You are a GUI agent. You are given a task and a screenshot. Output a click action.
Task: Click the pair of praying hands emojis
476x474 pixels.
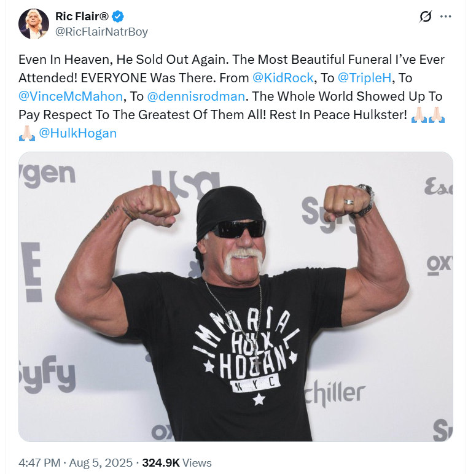(x=428, y=115)
